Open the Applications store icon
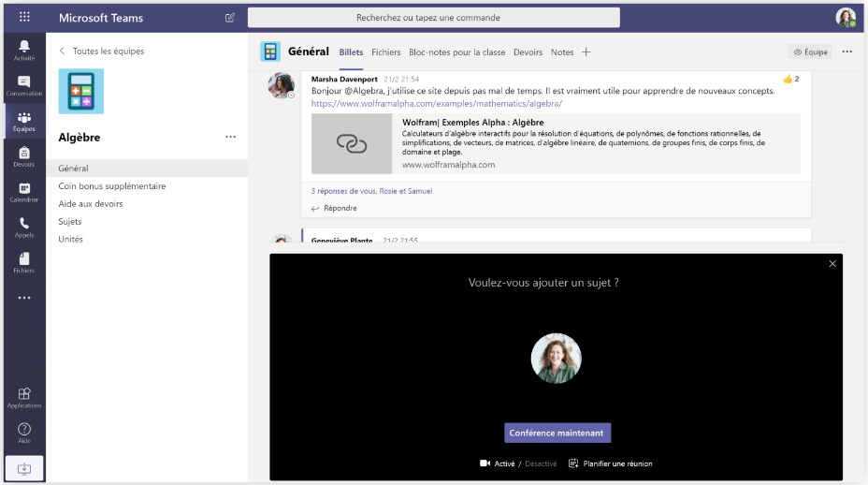Screen dimensions: 868x485 [23, 398]
